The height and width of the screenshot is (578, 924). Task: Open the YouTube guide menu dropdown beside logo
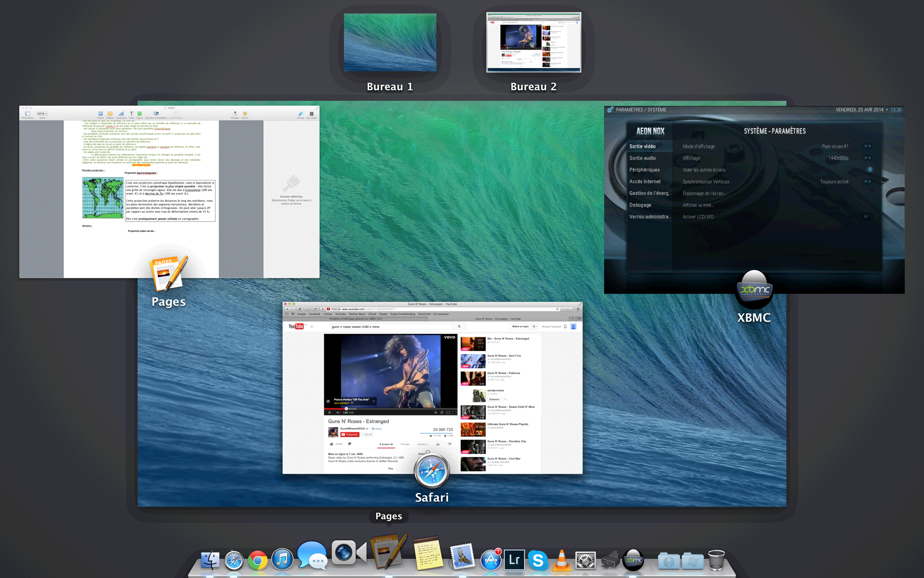[x=312, y=327]
